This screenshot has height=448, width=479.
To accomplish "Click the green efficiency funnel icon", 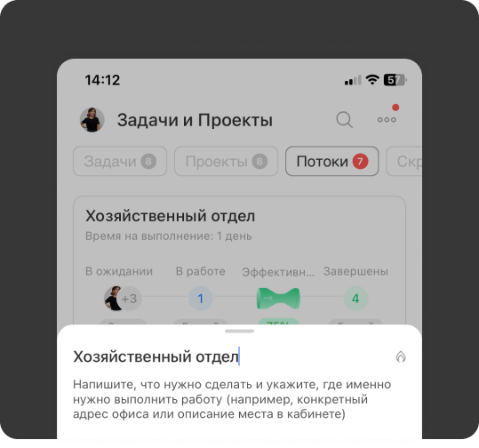I will [278, 299].
